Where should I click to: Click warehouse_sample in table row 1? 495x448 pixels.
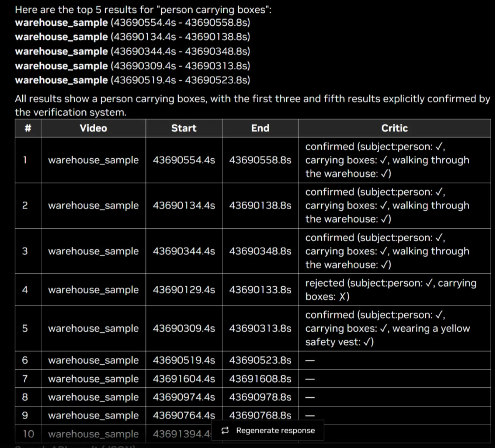93,160
